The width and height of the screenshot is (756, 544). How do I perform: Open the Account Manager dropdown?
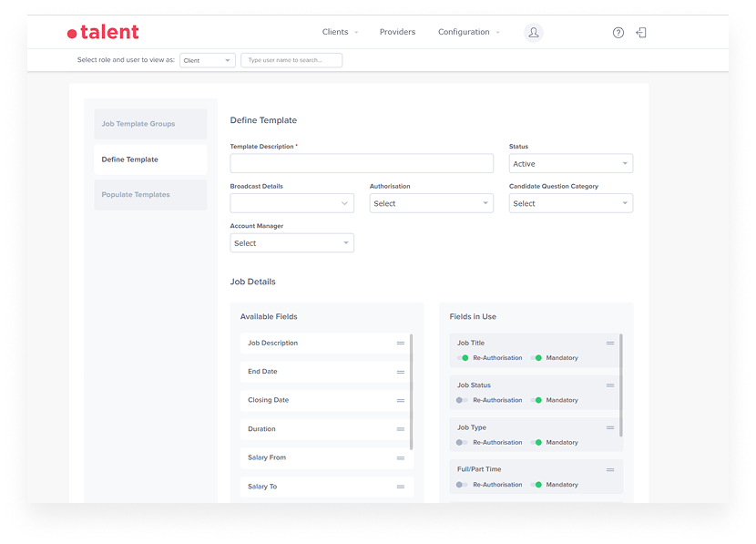click(x=291, y=243)
